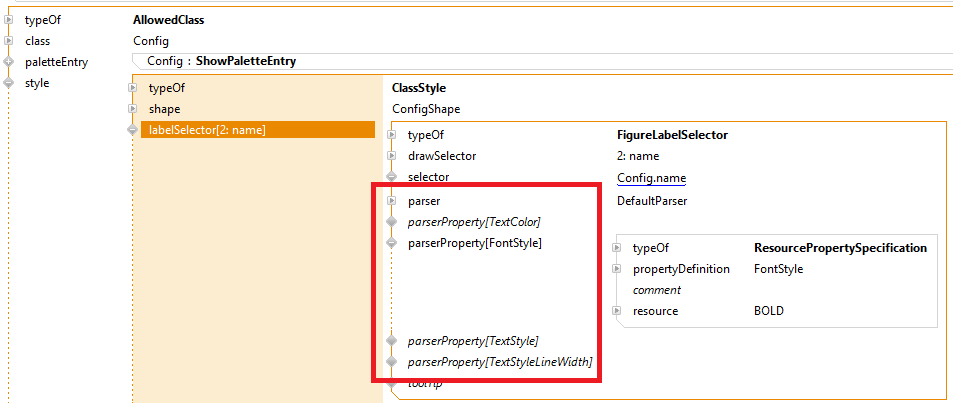Click the arrow icon beside propertyDefinition
953x403 pixels.
[x=616, y=269]
